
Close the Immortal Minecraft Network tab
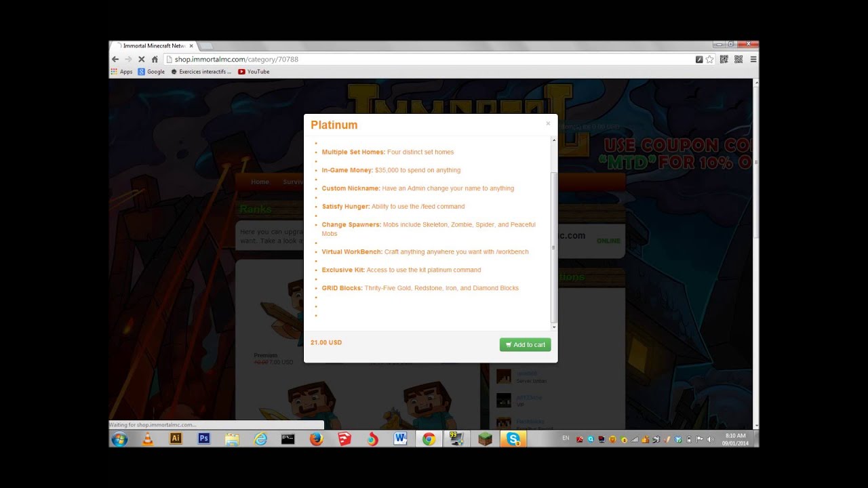[x=191, y=46]
